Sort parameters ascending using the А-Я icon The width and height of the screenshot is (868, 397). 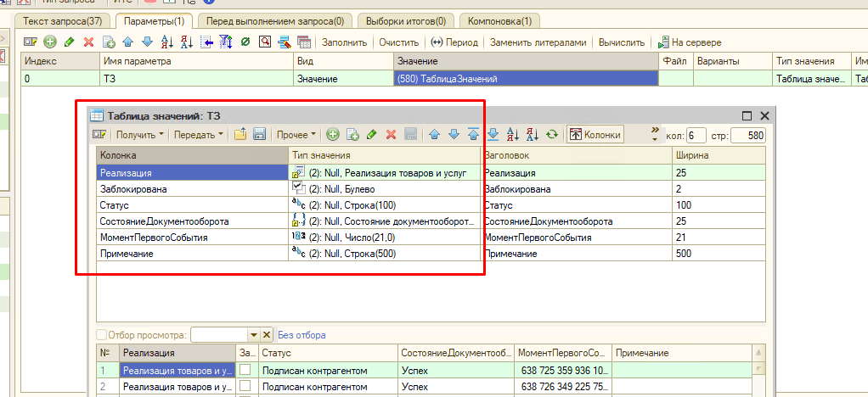(x=167, y=42)
